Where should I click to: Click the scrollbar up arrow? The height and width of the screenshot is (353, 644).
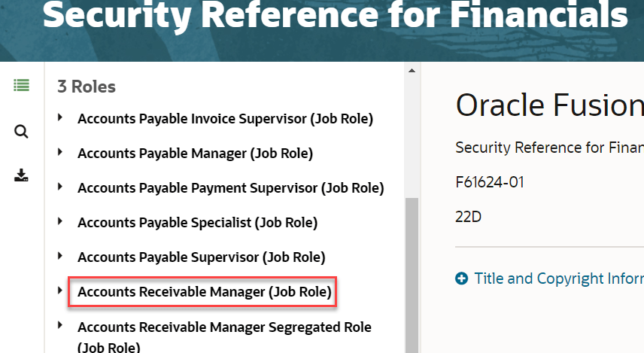412,71
